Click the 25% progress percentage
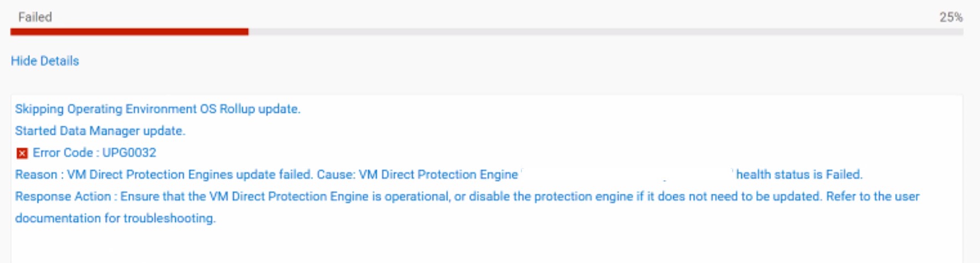 pos(951,17)
